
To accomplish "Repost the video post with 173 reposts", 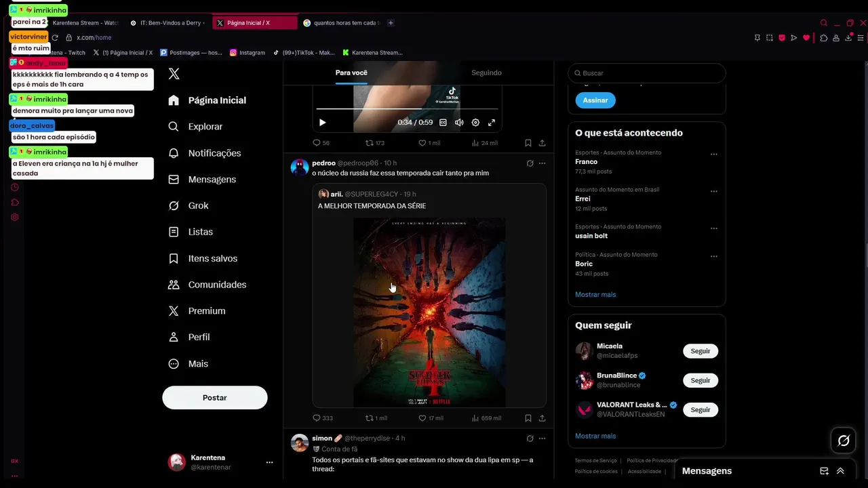I will pyautogui.click(x=375, y=143).
